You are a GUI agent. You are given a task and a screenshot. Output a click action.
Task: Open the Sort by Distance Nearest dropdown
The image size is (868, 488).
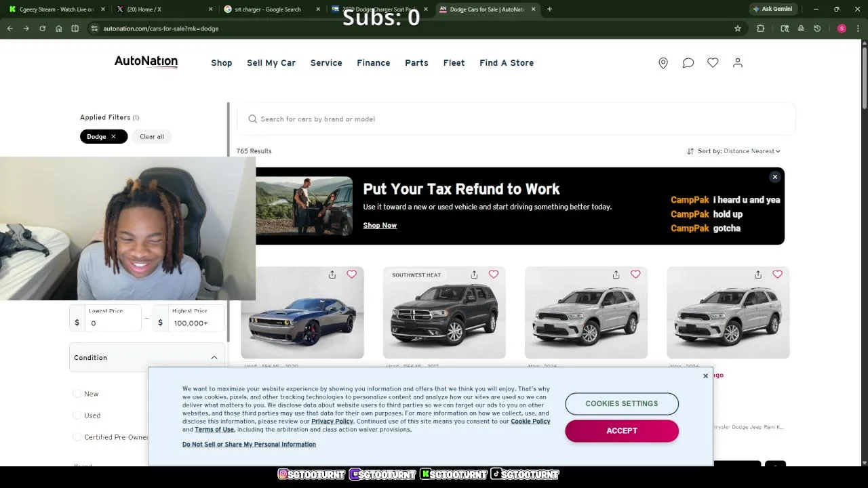[734, 151]
